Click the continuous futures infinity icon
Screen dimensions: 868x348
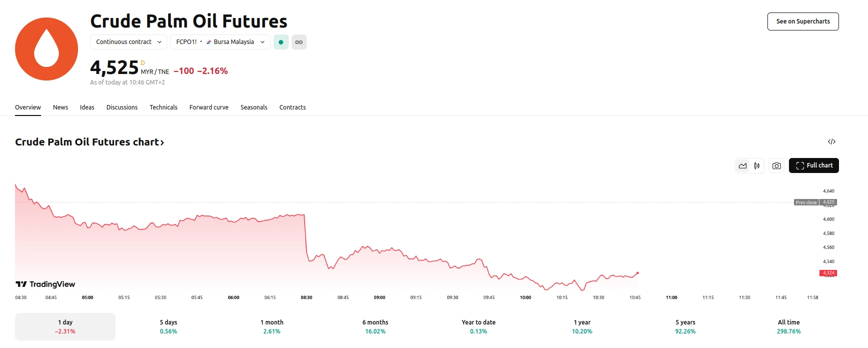tap(299, 42)
